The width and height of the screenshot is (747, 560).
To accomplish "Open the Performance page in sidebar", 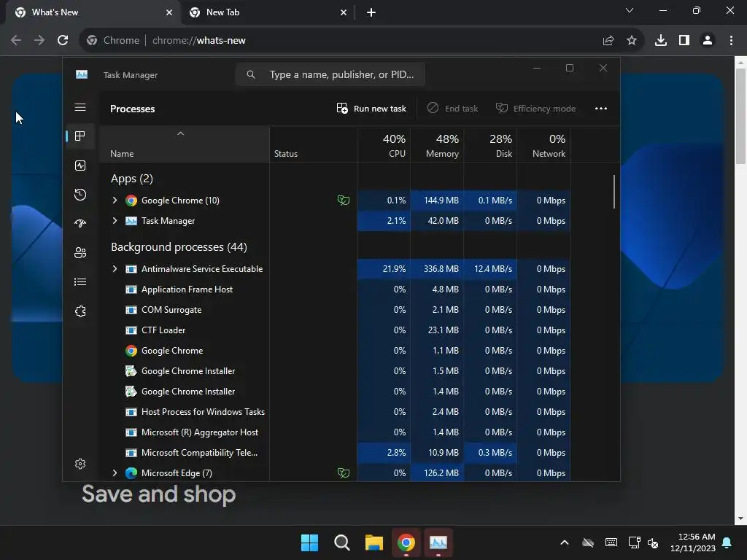I will (80, 166).
